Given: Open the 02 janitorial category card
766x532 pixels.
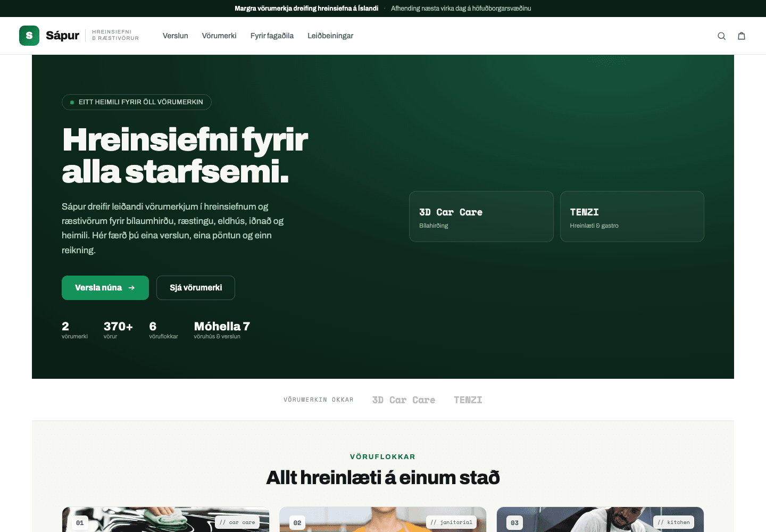Looking at the screenshot, I should pos(383,519).
